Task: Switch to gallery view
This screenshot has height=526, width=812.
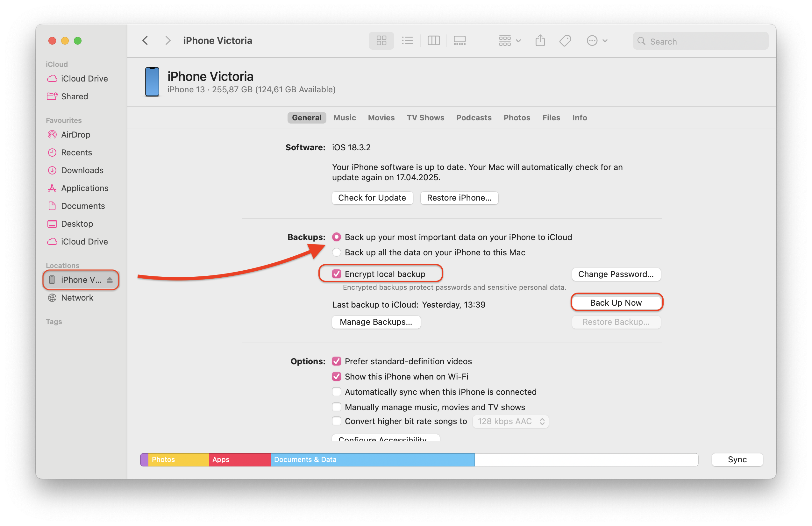Action: (x=459, y=40)
